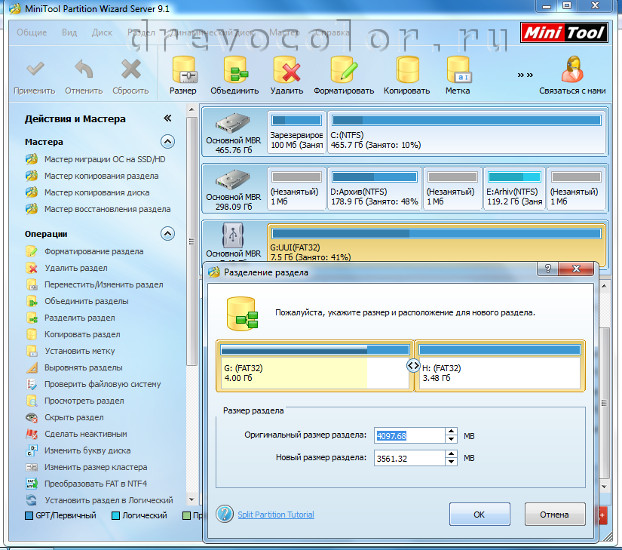Open the Split Partition Tutorial link
The height and width of the screenshot is (550, 622).
click(x=276, y=515)
